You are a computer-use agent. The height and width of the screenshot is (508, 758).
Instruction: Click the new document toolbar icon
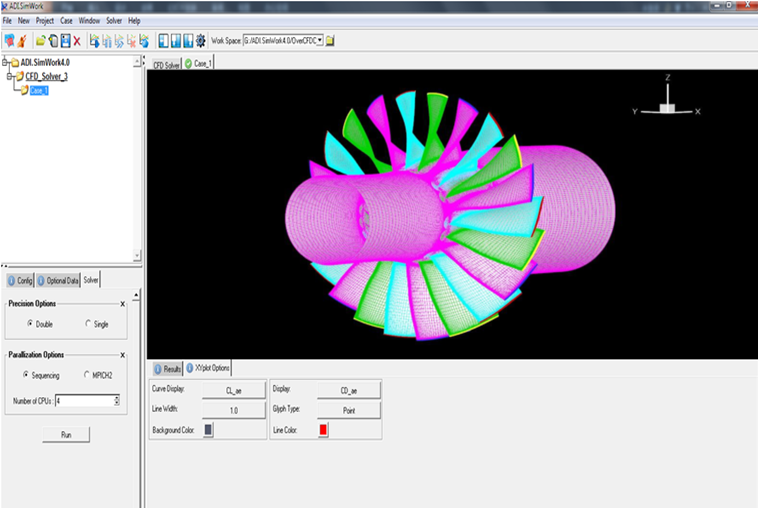point(53,40)
